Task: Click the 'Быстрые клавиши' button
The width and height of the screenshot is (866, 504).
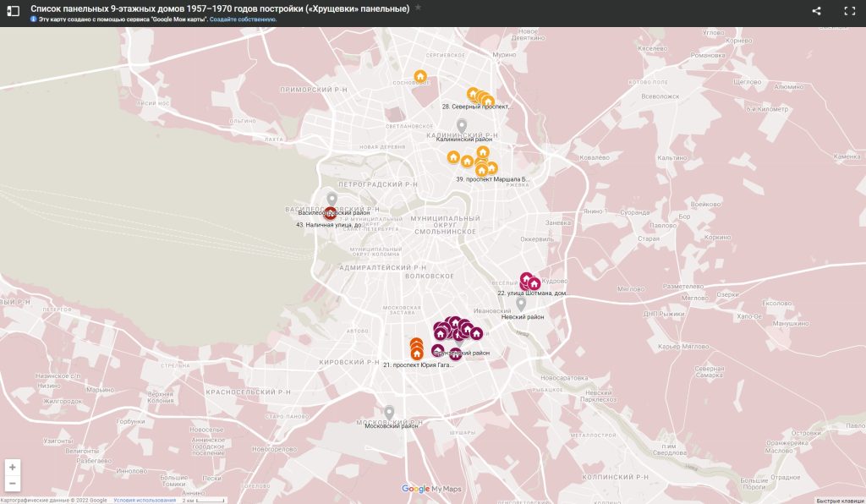Action: click(x=840, y=500)
